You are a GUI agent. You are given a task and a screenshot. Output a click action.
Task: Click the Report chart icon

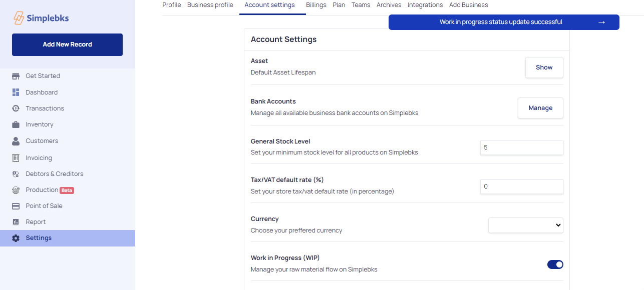click(16, 222)
